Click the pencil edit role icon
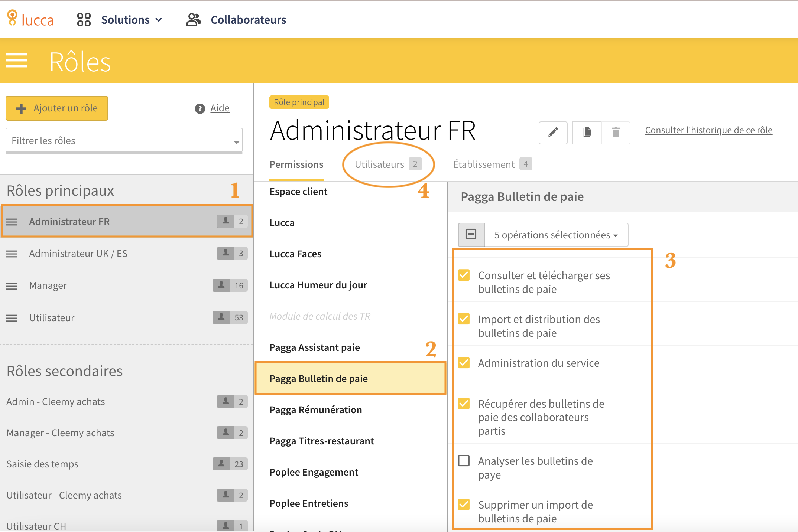The height and width of the screenshot is (532, 798). [x=553, y=132]
